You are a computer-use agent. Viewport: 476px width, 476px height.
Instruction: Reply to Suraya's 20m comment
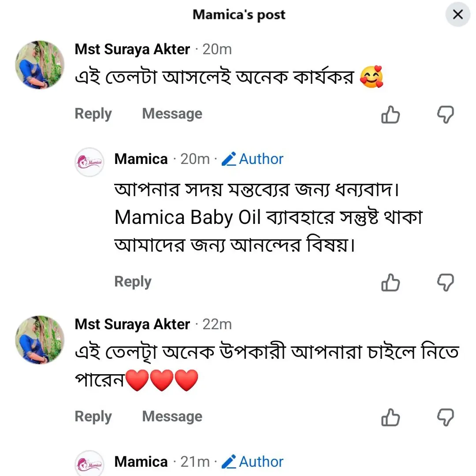[x=93, y=114]
